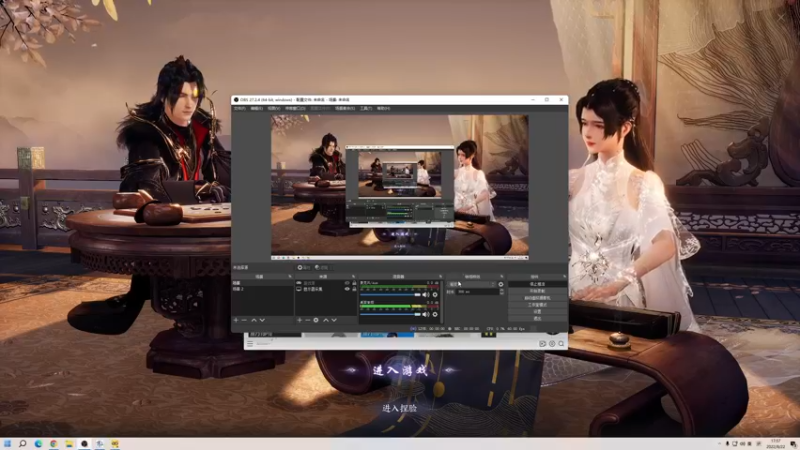Open the View menu in OBS
The width and height of the screenshot is (800, 450).
(273, 108)
